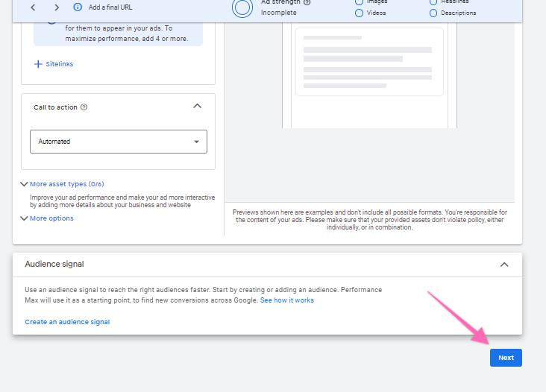
Task: Click the Ad strength help icon
Action: click(307, 2)
